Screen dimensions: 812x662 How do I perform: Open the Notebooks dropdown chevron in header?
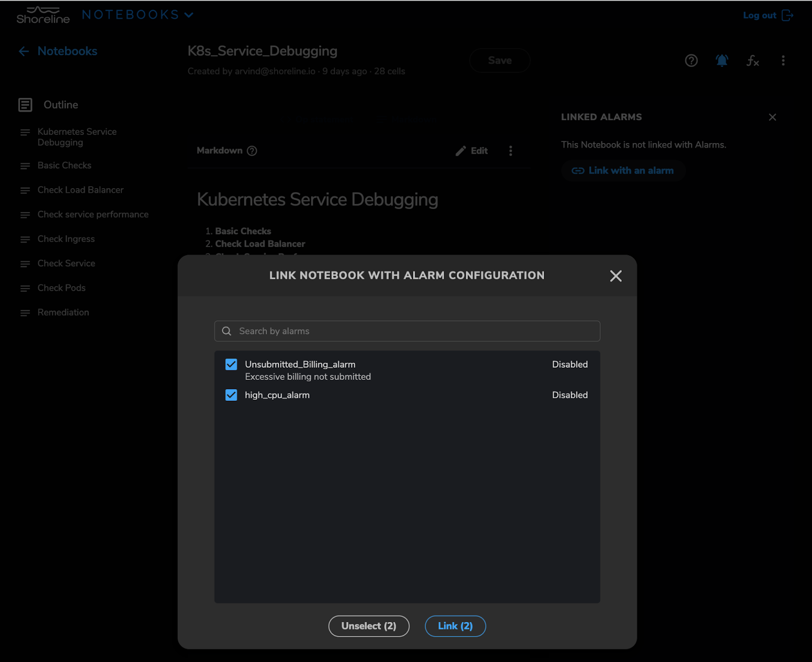click(189, 15)
